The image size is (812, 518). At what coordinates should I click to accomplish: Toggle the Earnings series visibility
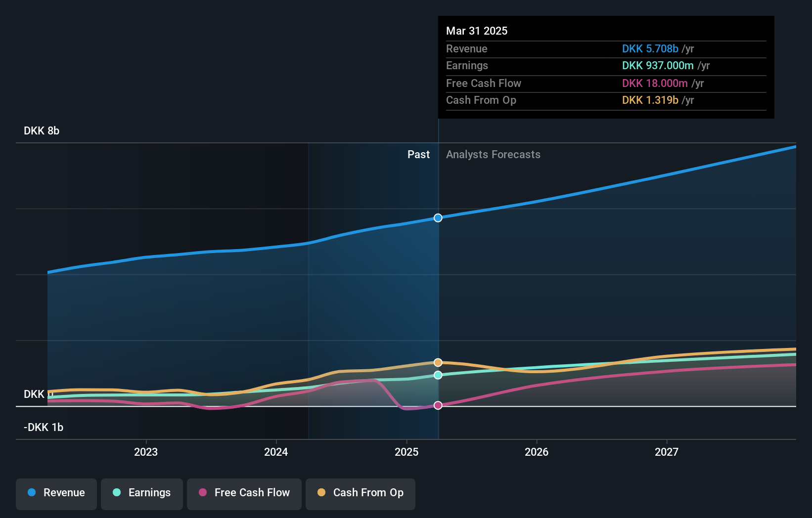(142, 493)
